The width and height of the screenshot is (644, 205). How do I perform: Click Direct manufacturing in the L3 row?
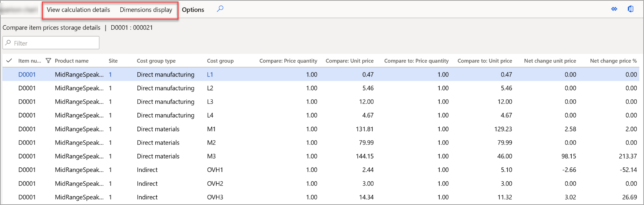click(165, 102)
